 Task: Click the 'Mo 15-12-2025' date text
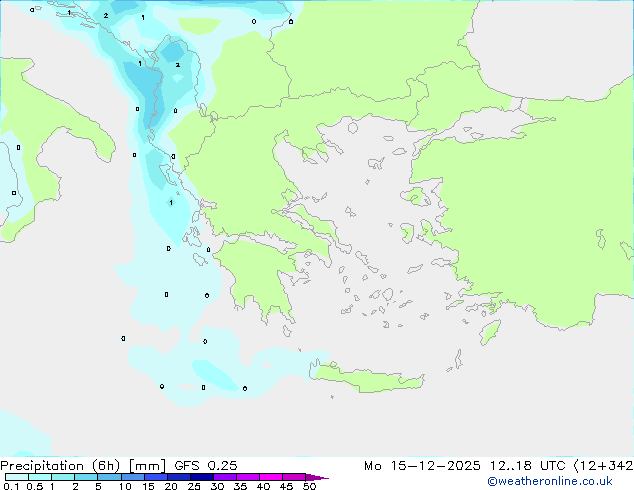click(422, 466)
